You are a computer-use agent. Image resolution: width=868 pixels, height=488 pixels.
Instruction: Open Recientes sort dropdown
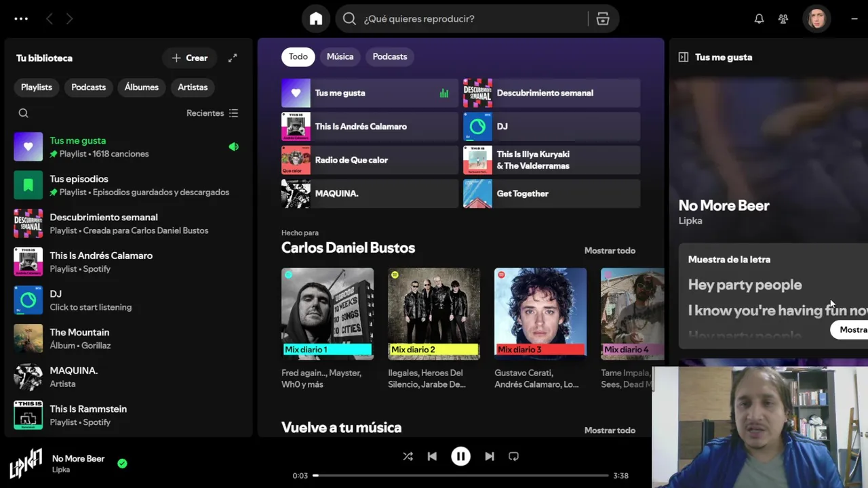[x=212, y=113]
